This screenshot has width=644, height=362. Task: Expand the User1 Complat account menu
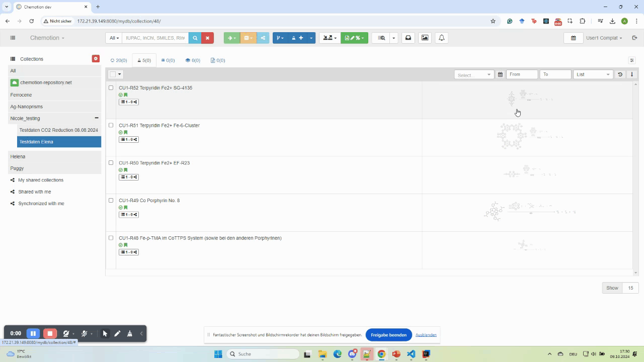604,38
